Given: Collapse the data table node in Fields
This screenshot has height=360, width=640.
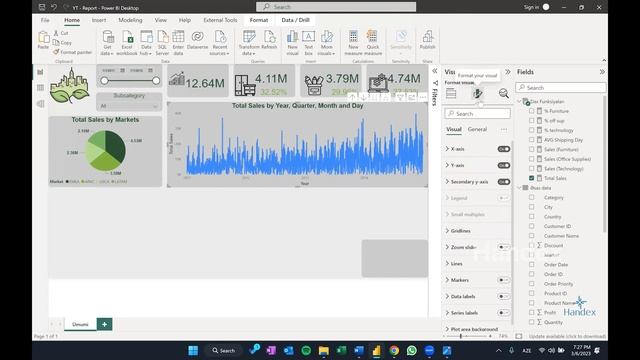Looking at the screenshot, I should pos(520,188).
